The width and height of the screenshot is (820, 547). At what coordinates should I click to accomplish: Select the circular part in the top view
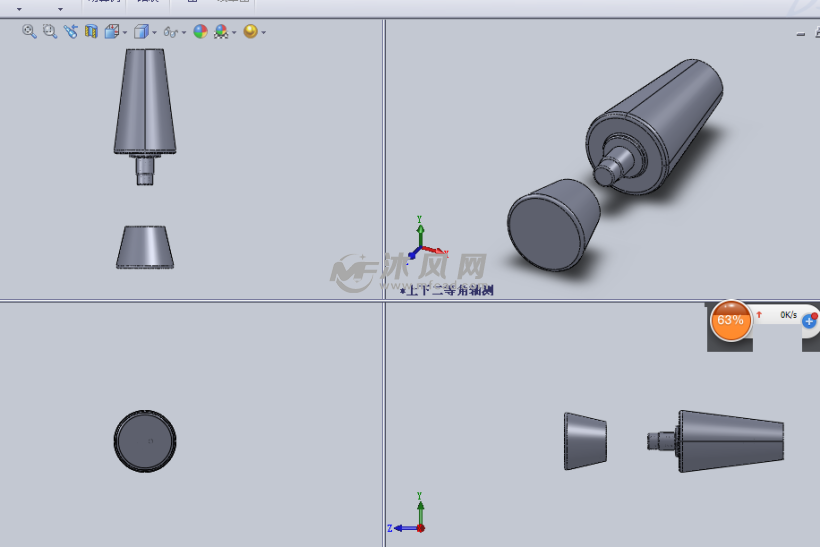[145, 440]
